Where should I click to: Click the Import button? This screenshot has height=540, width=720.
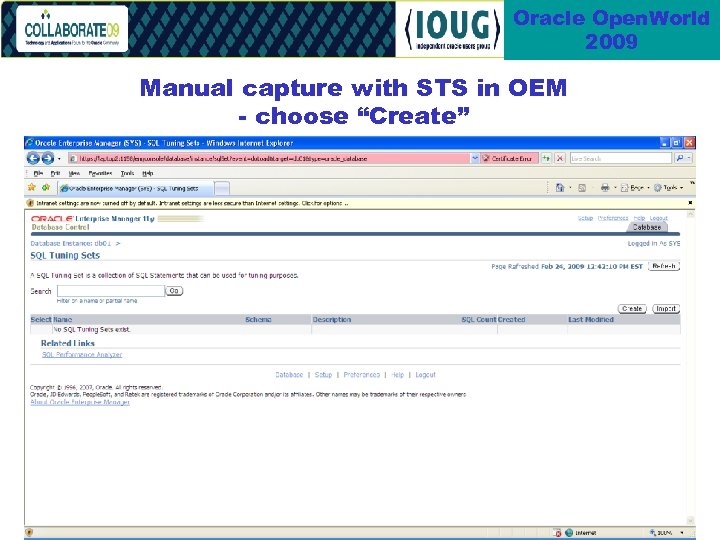coord(666,309)
